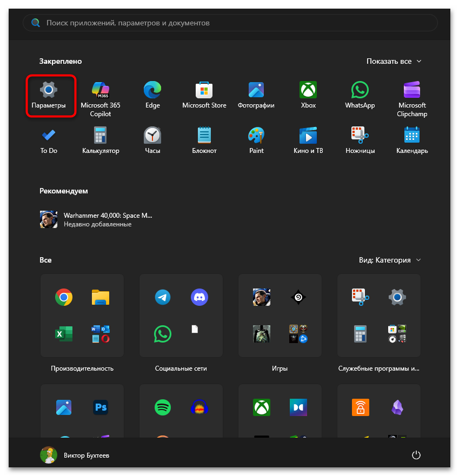
Task: Click the Показать все button
Action: coord(394,62)
